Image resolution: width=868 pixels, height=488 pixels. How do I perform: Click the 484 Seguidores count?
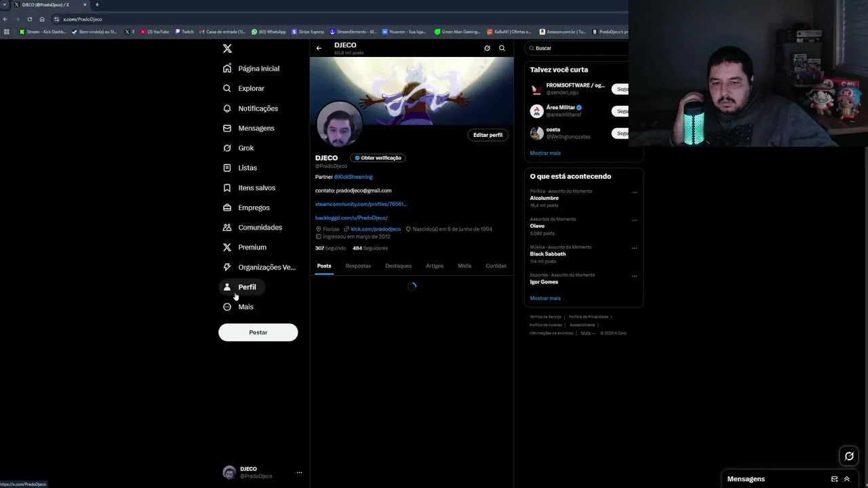370,248
